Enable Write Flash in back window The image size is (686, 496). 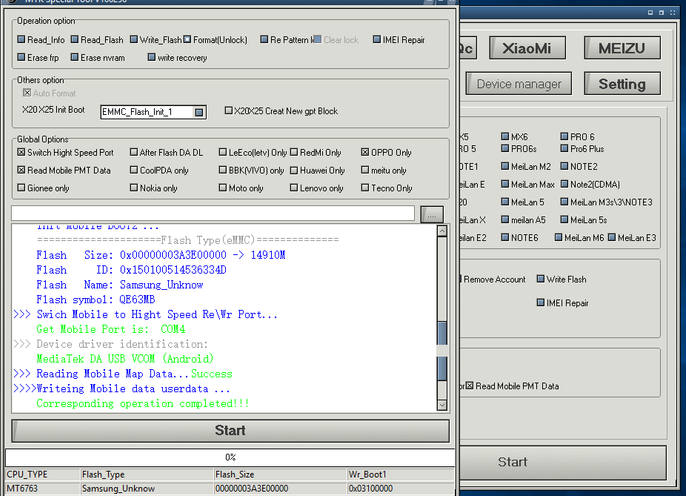(541, 279)
